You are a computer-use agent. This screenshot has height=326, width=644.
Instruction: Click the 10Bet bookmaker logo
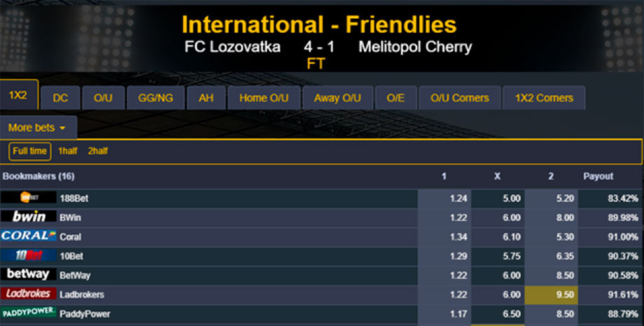coord(29,255)
